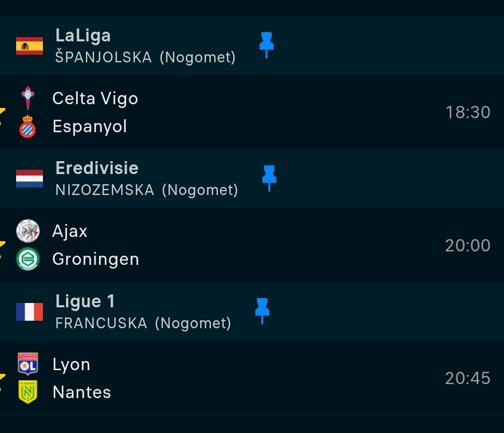The height and width of the screenshot is (433, 504).
Task: Click the Spain flag icon
Action: [30, 46]
